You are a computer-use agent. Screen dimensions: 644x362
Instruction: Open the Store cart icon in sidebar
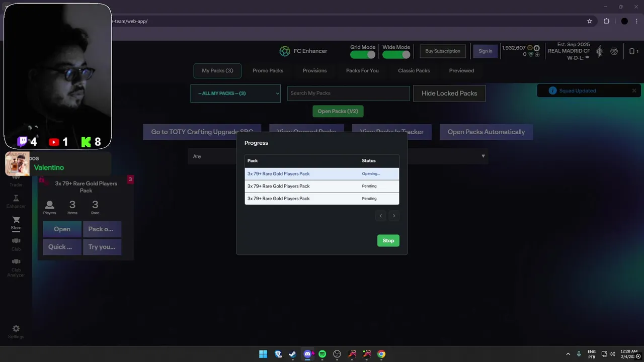(x=16, y=220)
